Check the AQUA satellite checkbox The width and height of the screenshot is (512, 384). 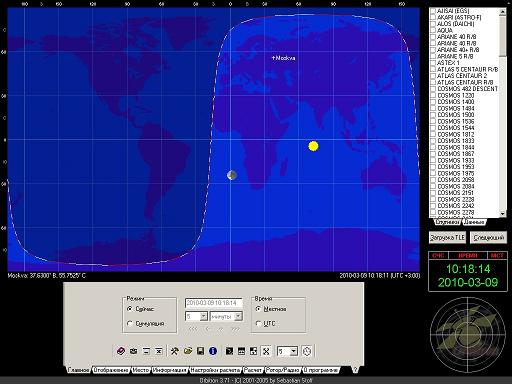click(x=433, y=30)
